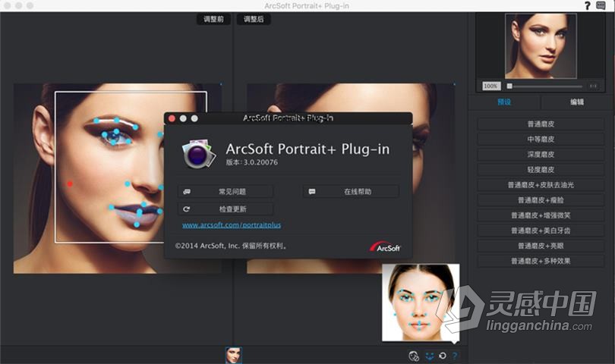Image resolution: width=615 pixels, height=364 pixels.
Task: Apply the 普通磨皮+亮眼 preset
Action: pyautogui.click(x=541, y=246)
